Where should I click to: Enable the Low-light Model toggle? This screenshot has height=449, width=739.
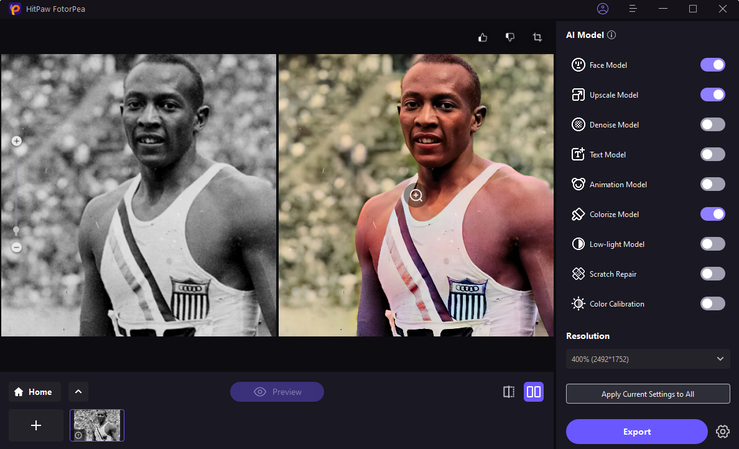coord(713,244)
